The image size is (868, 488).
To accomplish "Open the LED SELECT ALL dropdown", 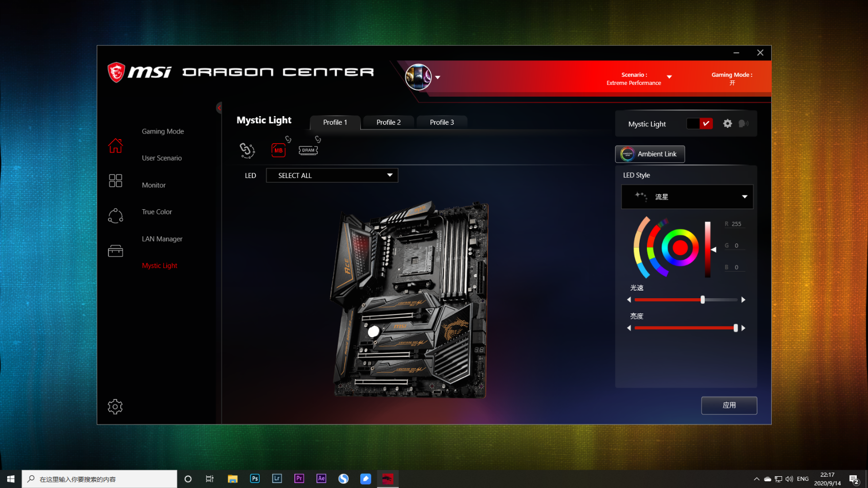I will (332, 175).
